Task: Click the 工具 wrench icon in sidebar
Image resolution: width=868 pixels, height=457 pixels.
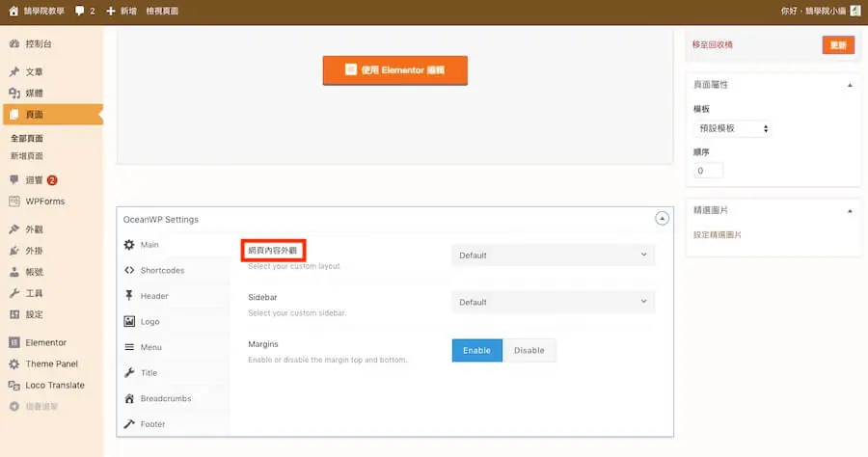Action: 14,293
